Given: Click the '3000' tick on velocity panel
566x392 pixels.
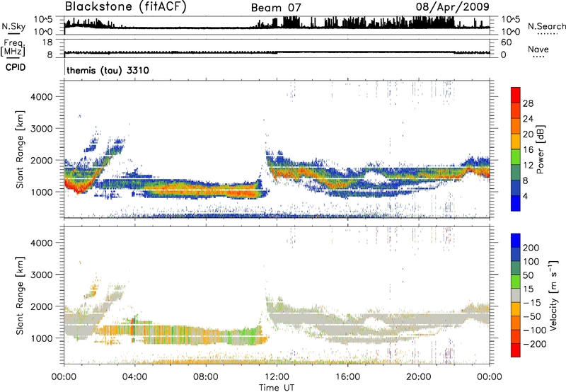Looking at the screenshot, I should (x=42, y=275).
